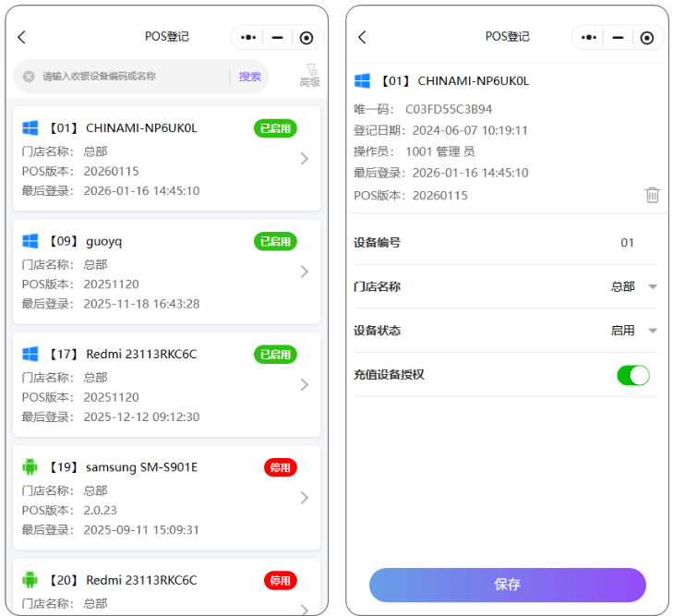Click the back arrow on the POS list screen

point(22,37)
